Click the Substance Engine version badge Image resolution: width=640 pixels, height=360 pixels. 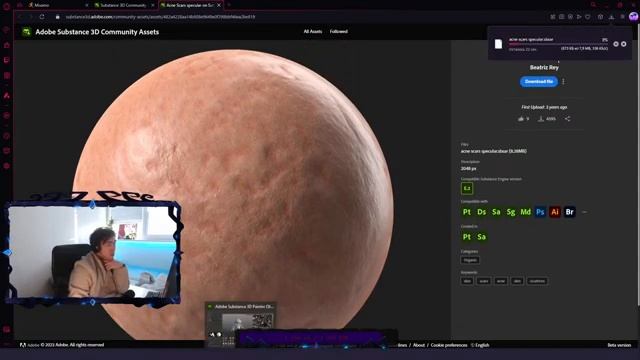(x=467, y=188)
